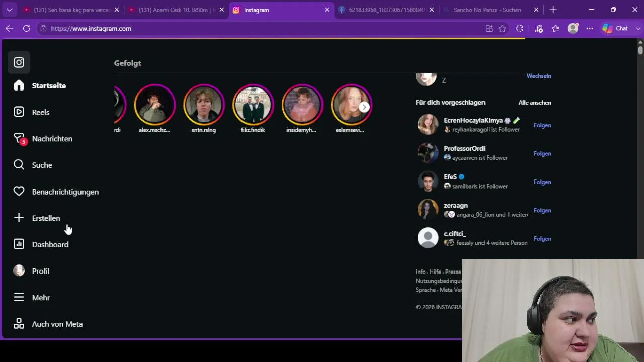Click the Für dich vorgeschlagen heading
The height and width of the screenshot is (362, 644).
[x=450, y=103]
